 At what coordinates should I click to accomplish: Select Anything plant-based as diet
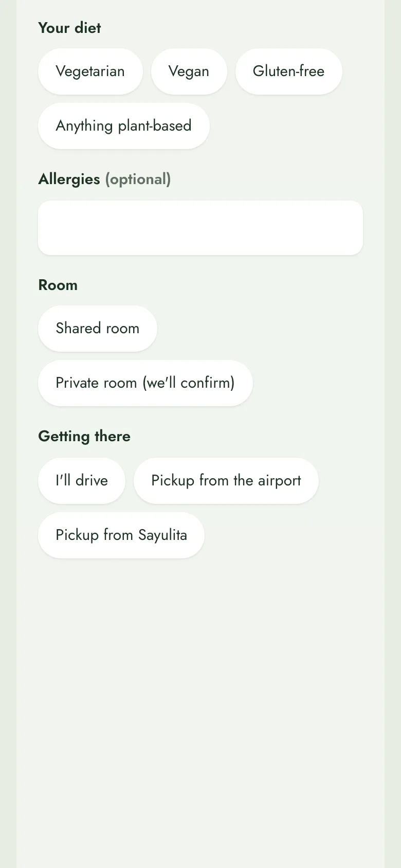pos(123,126)
